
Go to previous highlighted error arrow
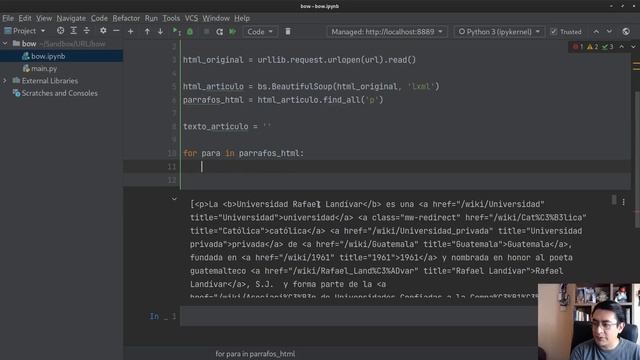(622, 47)
